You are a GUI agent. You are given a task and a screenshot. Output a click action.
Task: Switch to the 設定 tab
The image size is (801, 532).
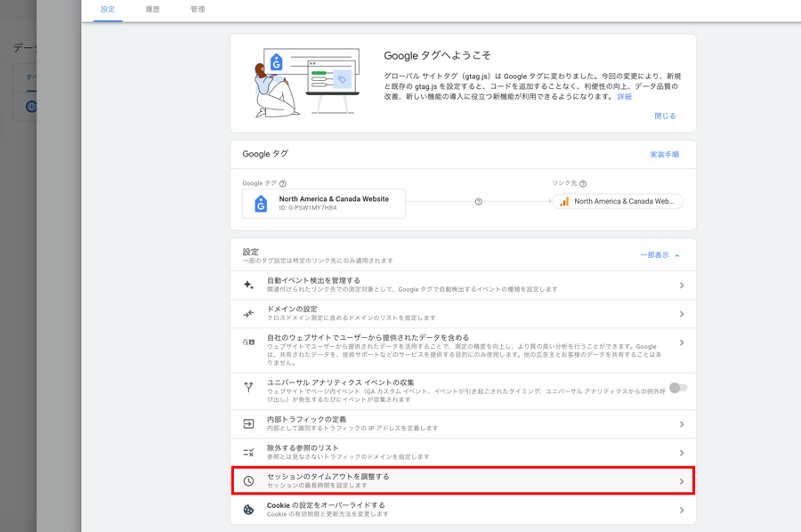[108, 9]
